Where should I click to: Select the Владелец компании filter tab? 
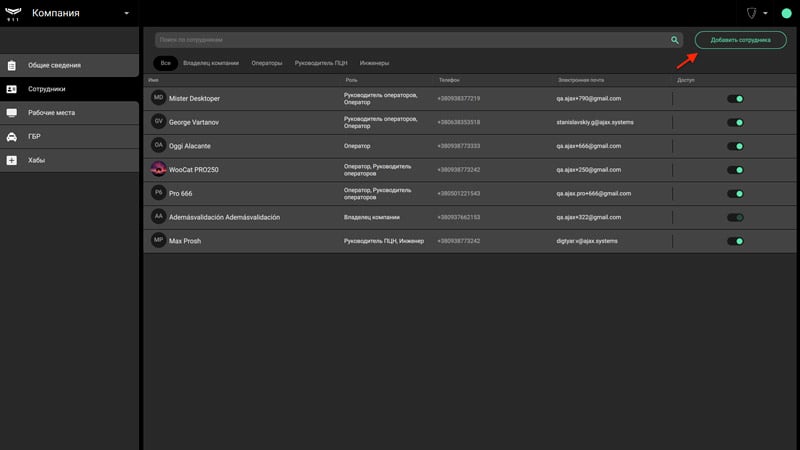(211, 63)
